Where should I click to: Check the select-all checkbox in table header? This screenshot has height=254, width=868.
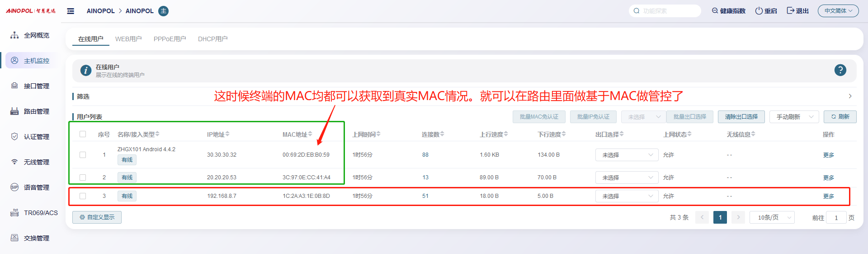coord(83,134)
